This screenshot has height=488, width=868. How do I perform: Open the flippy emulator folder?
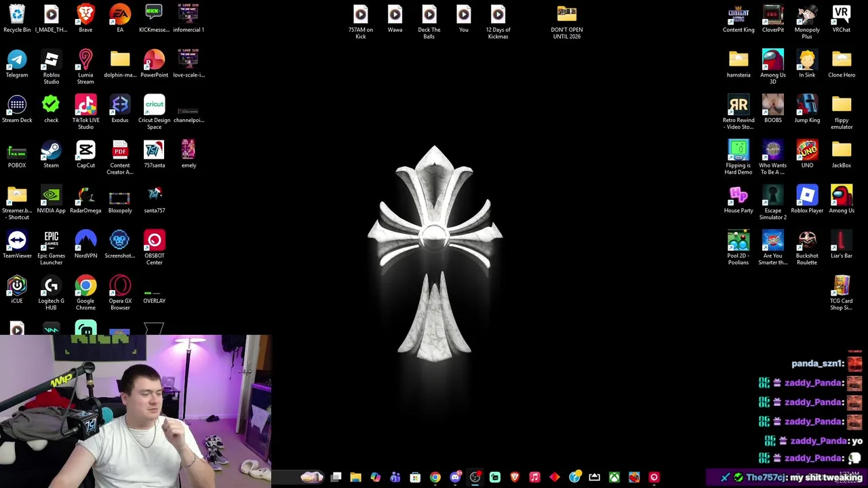point(842,113)
